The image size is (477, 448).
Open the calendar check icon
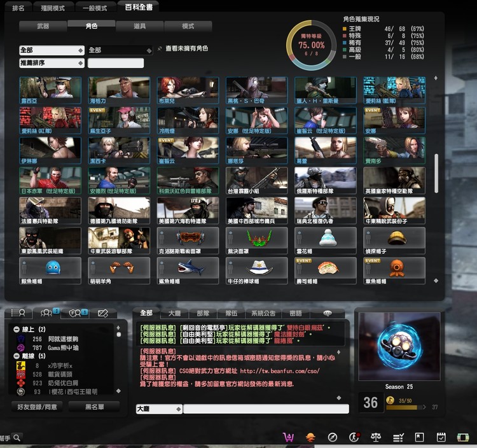click(441, 437)
